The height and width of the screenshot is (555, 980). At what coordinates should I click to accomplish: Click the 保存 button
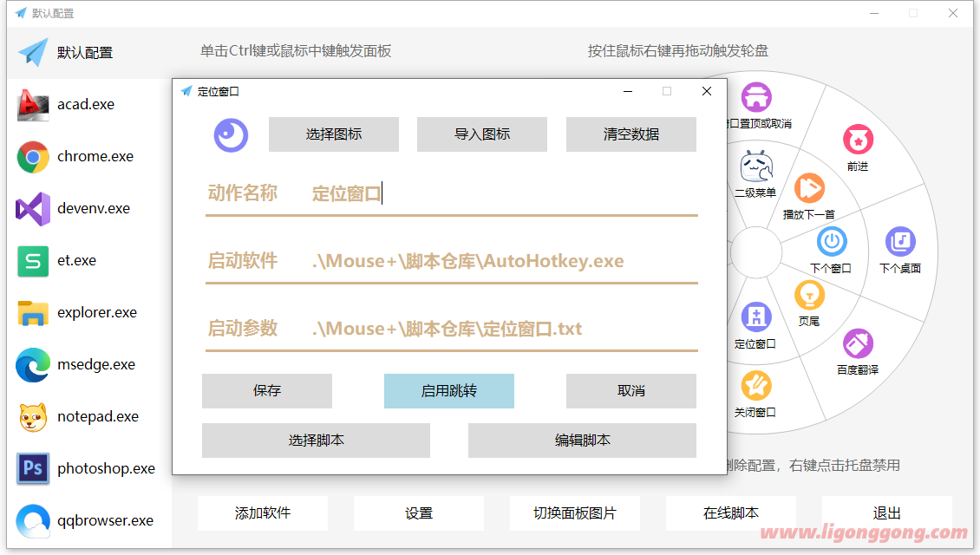point(267,391)
